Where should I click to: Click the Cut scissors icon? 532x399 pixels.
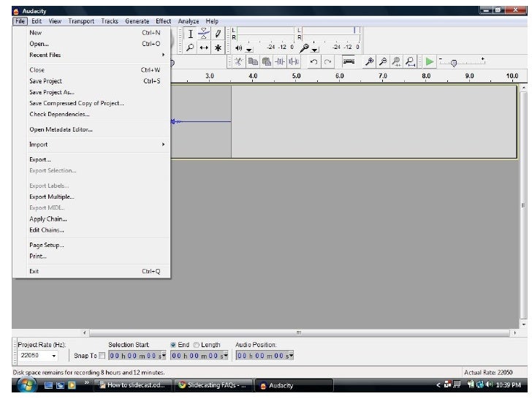(239, 62)
